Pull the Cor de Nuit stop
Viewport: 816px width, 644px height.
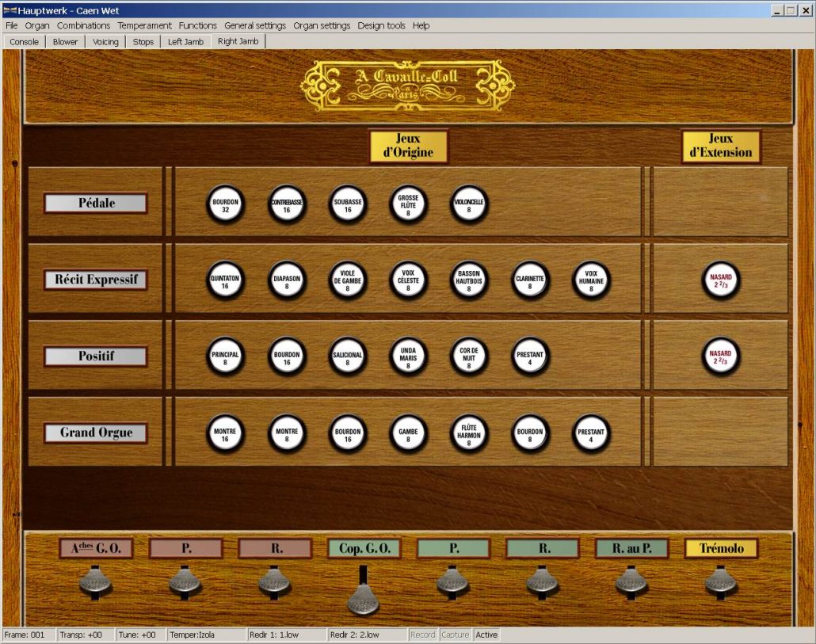pos(469,356)
